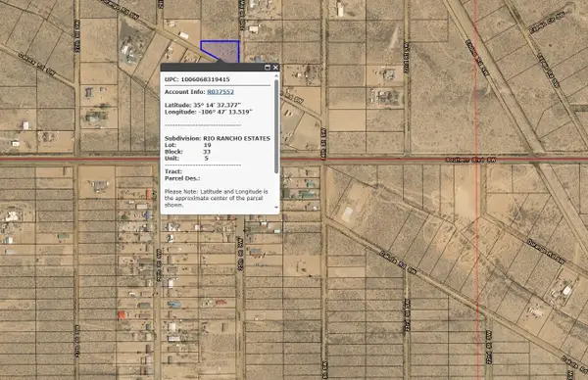Click the UPC: 1006068319415 text
Image resolution: width=588 pixels, height=380 pixels.
(197, 79)
